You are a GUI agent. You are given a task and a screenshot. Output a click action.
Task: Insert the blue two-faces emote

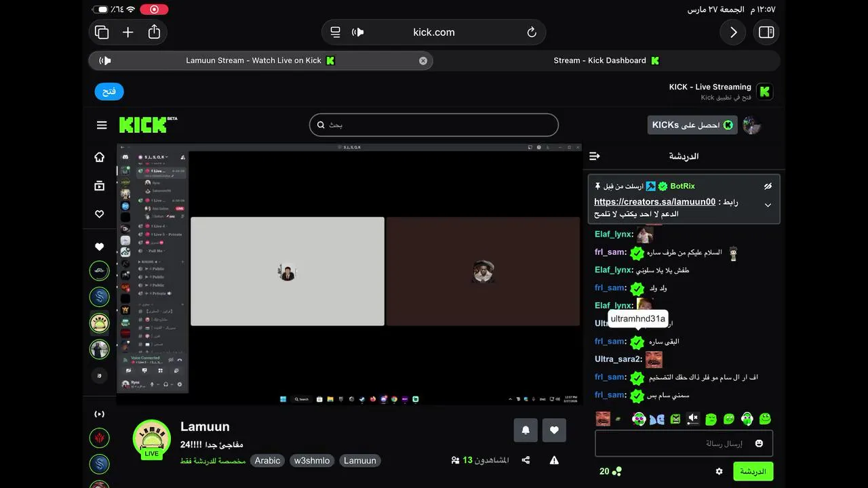point(656,419)
